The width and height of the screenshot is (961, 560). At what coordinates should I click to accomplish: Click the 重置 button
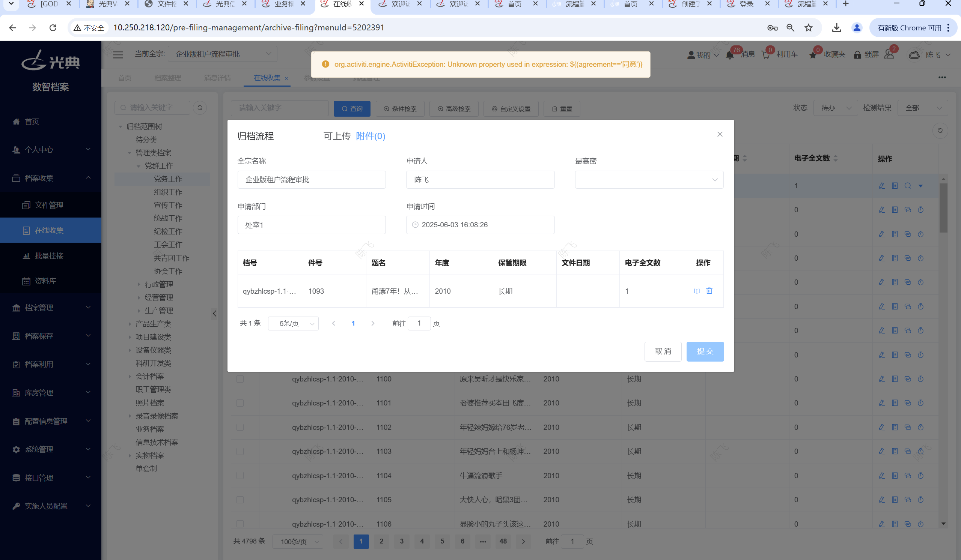tap(561, 108)
